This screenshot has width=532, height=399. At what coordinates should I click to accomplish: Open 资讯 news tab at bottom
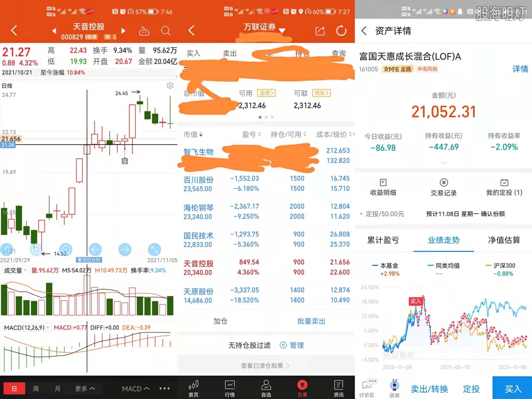click(x=338, y=388)
